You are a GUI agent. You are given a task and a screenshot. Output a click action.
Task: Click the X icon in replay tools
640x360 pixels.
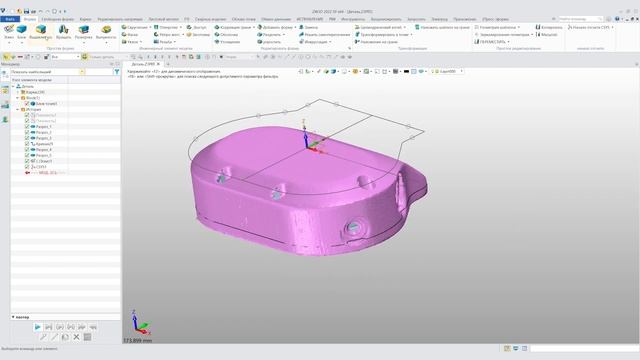click(76, 337)
